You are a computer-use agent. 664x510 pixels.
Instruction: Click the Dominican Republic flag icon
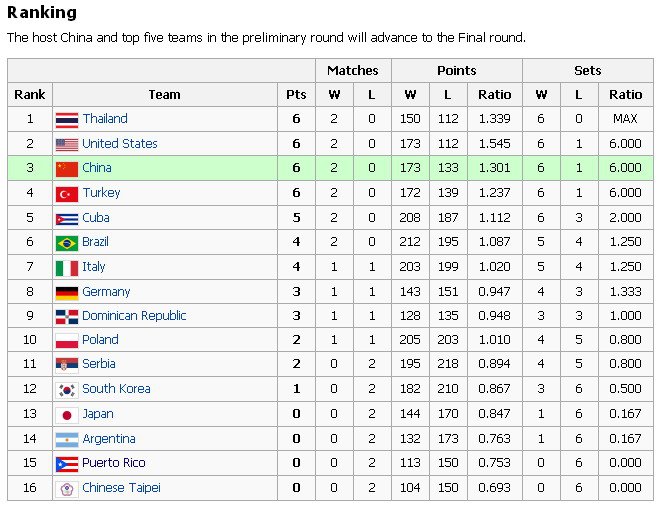point(67,317)
